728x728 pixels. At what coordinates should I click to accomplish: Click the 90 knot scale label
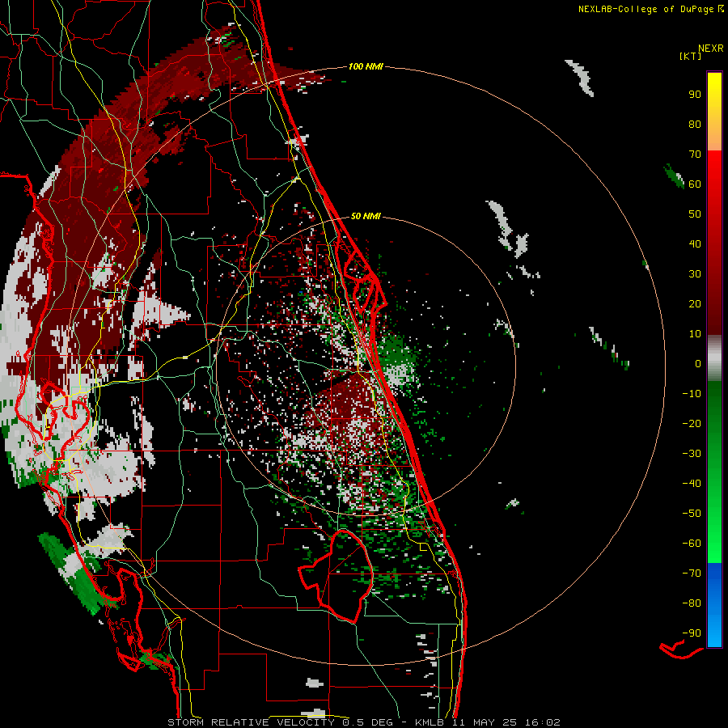(695, 95)
